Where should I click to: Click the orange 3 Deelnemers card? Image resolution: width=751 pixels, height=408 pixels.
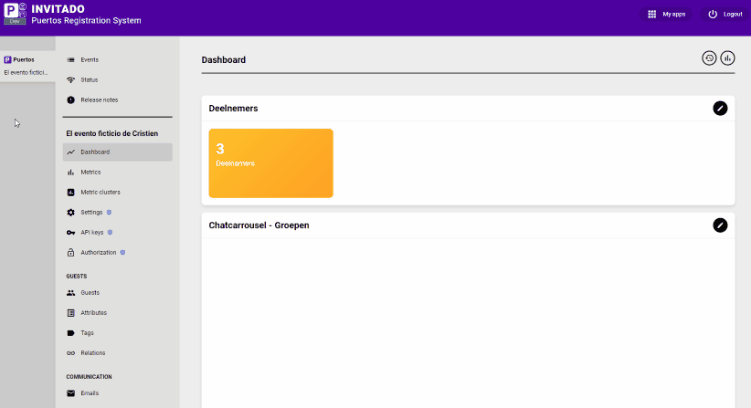coord(271,163)
